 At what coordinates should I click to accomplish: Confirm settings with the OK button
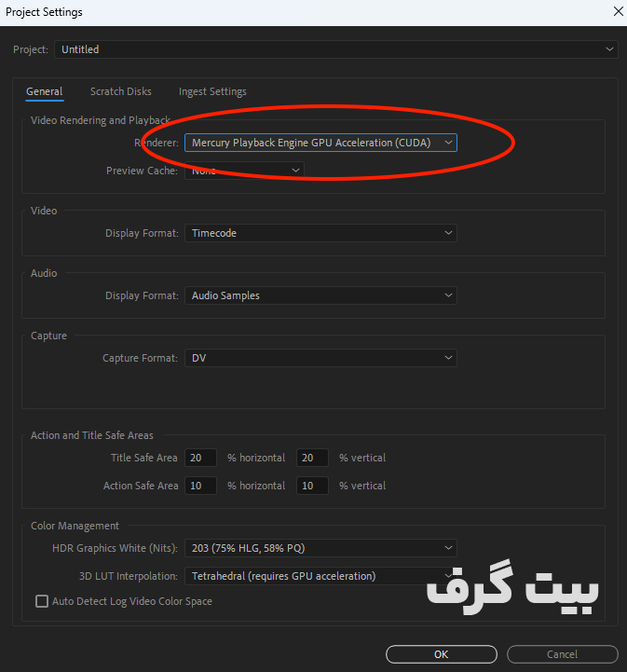point(441,654)
